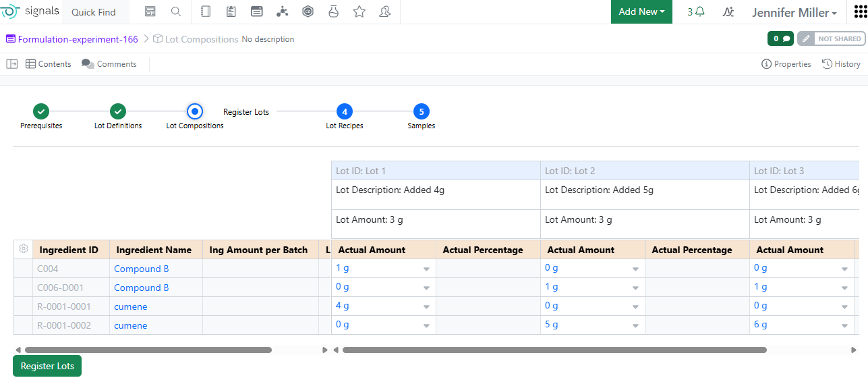Open Lot 2 amount dropdown for R-0001-0002
Viewport: 868px width, 378px height.
(x=635, y=325)
